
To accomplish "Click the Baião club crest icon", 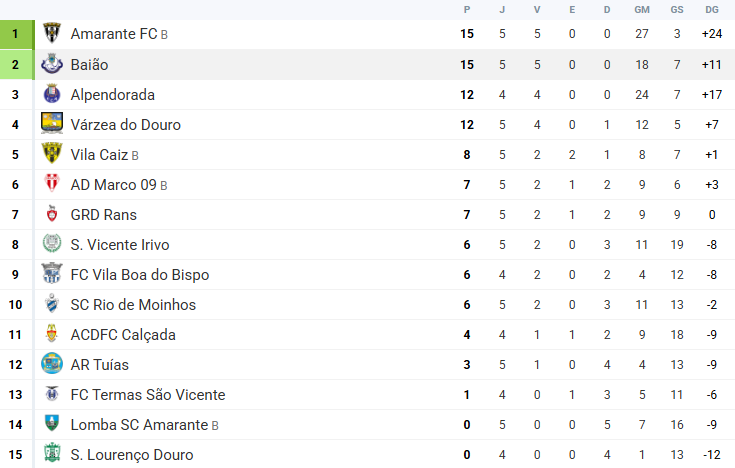I will tap(52, 64).
